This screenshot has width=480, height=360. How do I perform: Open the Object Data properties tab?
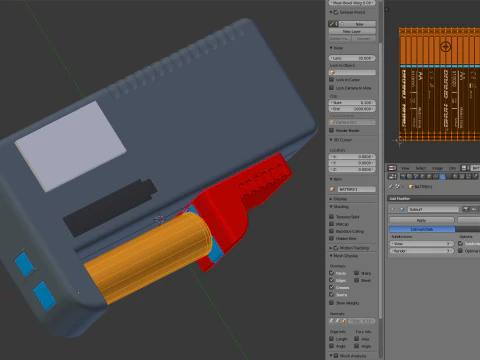click(x=449, y=176)
